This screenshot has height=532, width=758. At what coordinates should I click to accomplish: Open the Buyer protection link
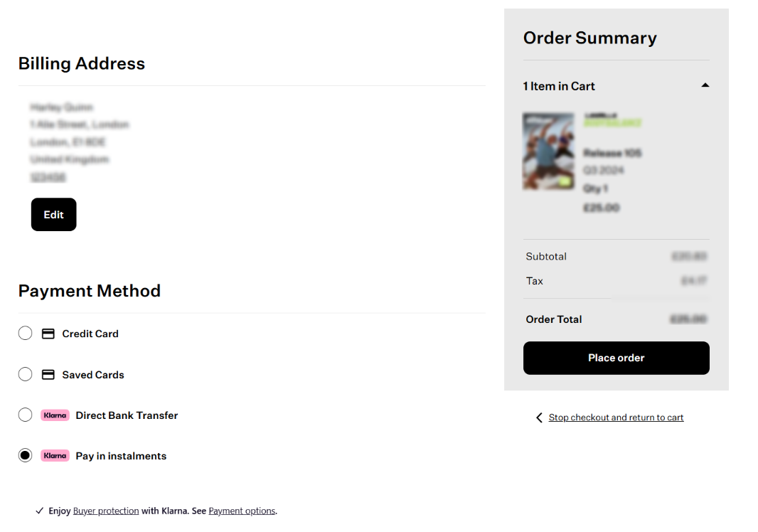(106, 511)
